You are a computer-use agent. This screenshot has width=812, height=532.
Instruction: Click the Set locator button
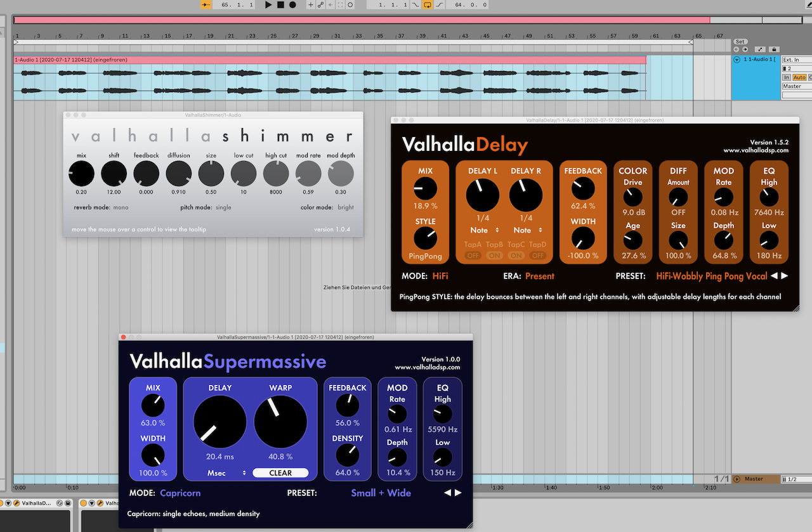(740, 42)
